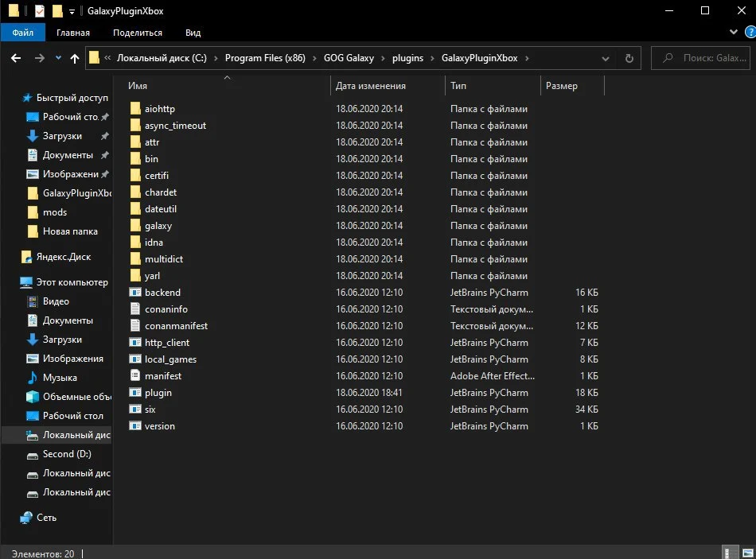Click the plugins breadcrumb
756x559 pixels.
coord(407,58)
